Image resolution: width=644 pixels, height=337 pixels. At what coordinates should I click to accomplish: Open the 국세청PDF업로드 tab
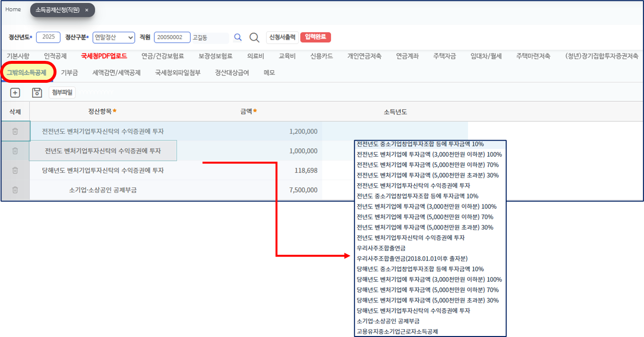104,56
